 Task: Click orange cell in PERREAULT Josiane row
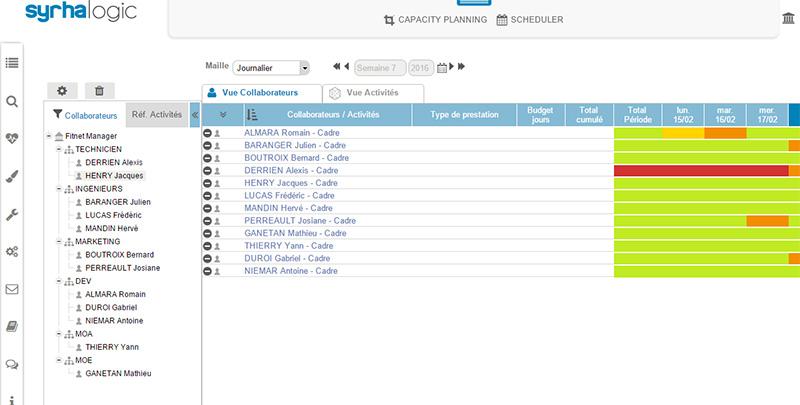point(767,221)
